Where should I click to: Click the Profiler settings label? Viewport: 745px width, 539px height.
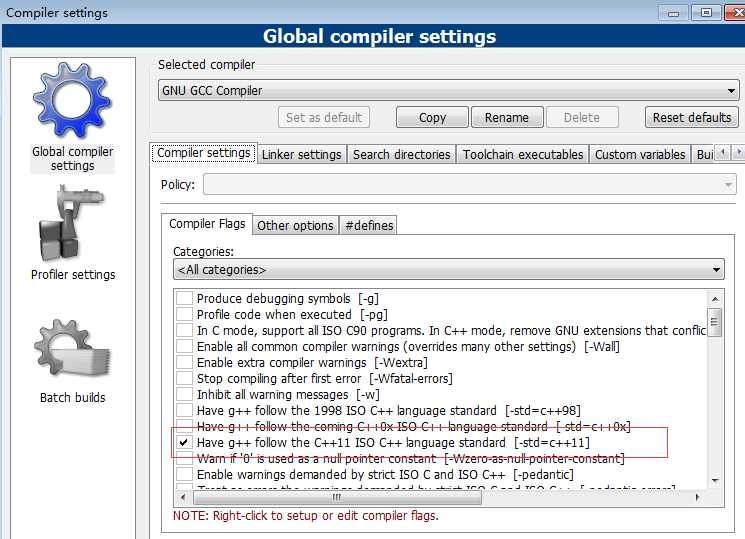click(73, 275)
